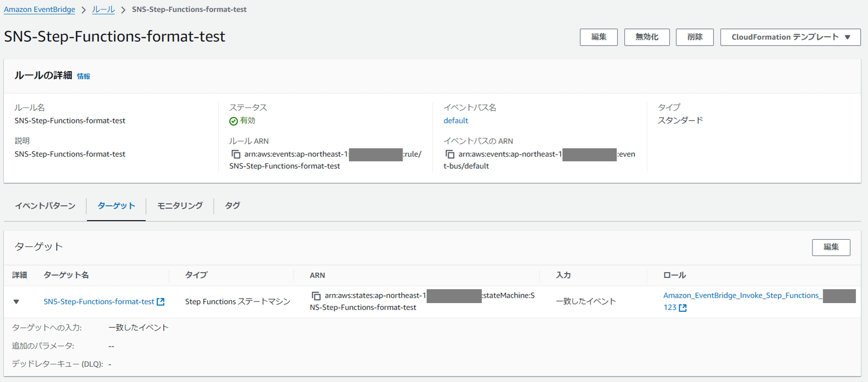868x382 pixels.
Task: Click the 追加のパラメータ label
Action: (x=43, y=346)
